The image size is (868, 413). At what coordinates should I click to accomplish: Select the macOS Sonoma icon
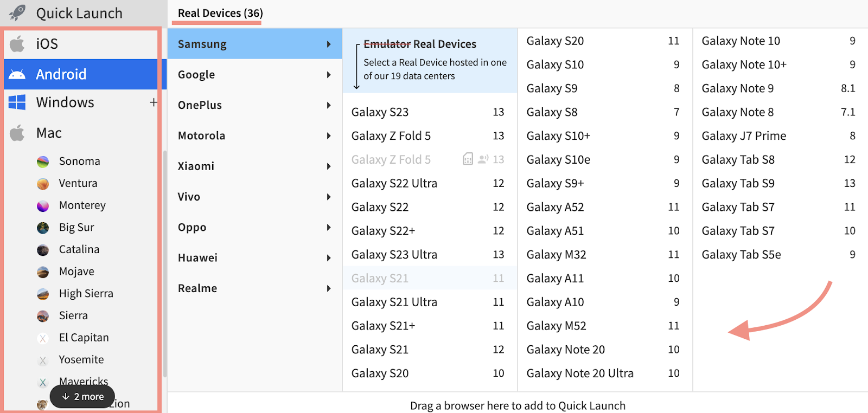point(43,162)
